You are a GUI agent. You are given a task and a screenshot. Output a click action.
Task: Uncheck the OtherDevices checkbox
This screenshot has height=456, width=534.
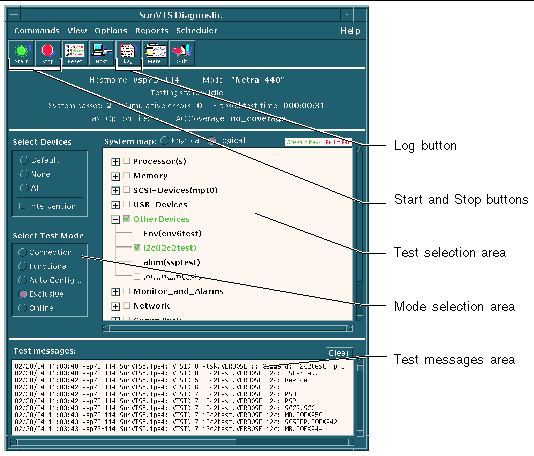point(126,219)
